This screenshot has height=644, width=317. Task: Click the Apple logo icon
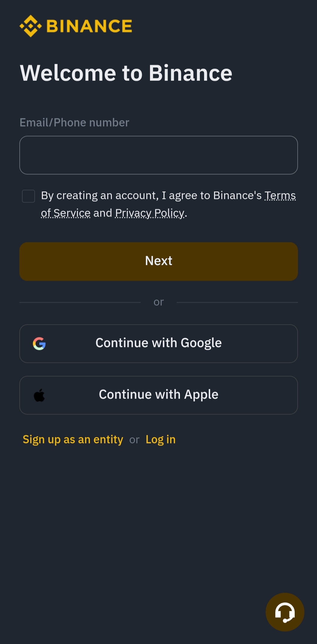coord(39,395)
